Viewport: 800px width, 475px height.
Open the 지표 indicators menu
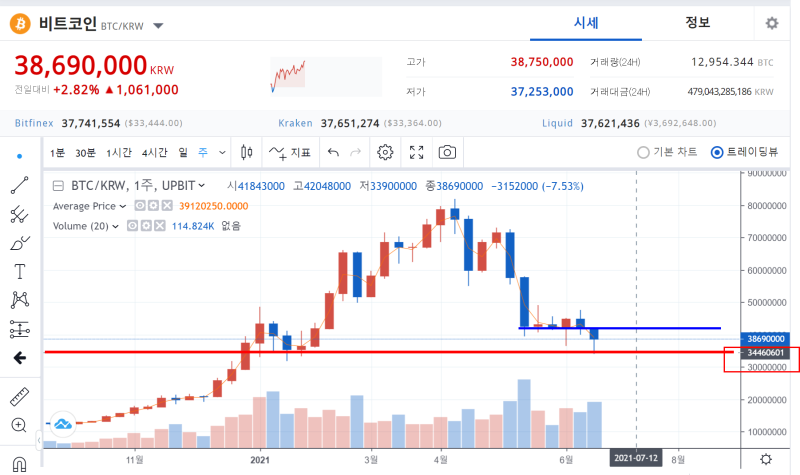point(290,152)
